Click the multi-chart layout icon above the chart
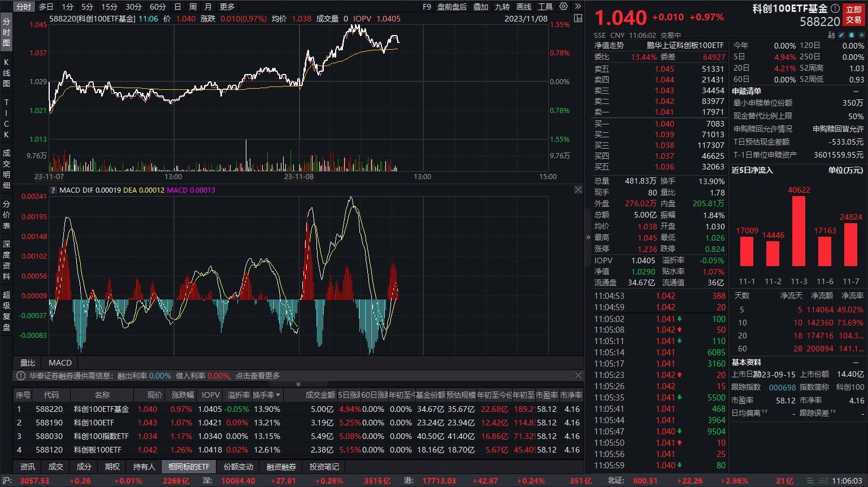The width and height of the screenshot is (868, 487). 578,18
